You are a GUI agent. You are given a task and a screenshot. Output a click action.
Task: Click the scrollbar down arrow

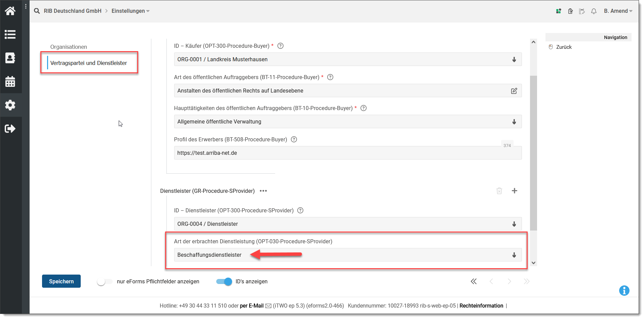(533, 263)
